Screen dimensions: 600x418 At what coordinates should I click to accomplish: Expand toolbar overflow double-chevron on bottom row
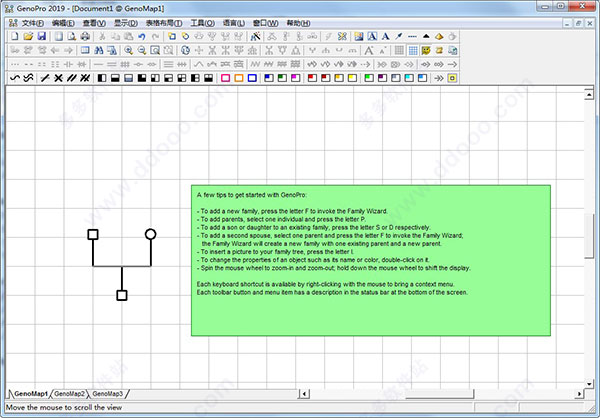coord(439,78)
